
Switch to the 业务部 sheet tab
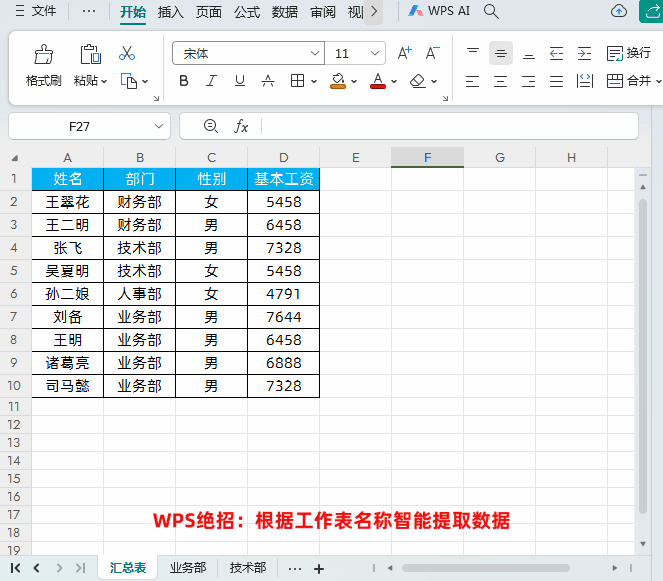point(188,568)
